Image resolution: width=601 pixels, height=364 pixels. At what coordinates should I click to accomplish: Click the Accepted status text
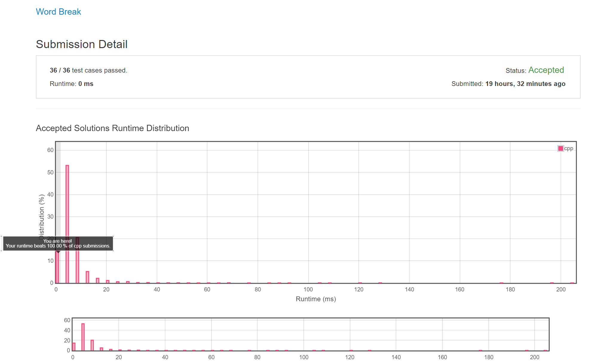546,70
